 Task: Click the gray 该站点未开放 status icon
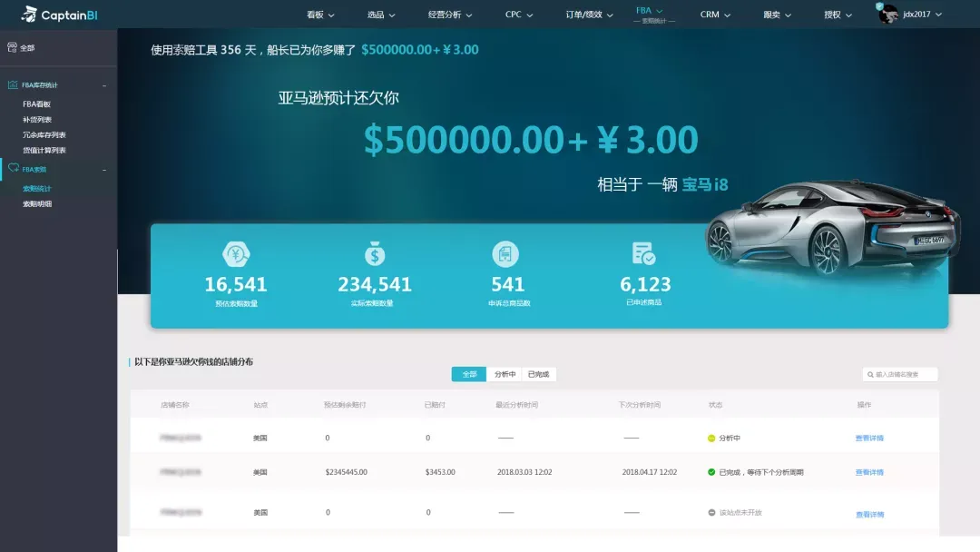coord(711,513)
